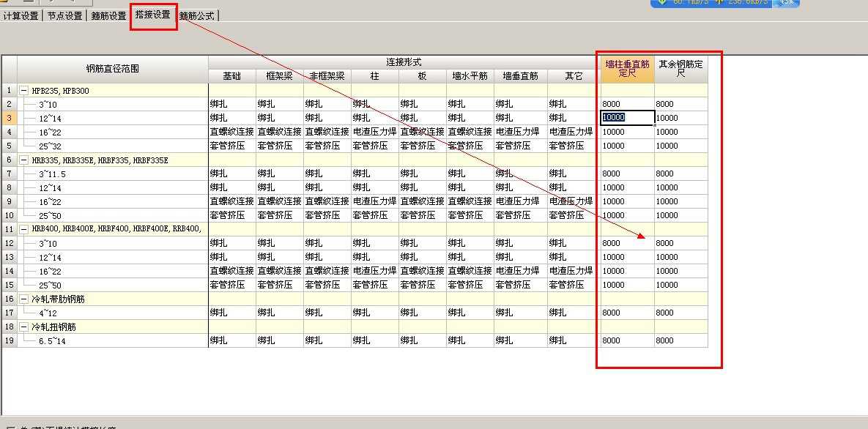The height and width of the screenshot is (429, 868).
Task: Select row 2 基础 cell showing 绑扎
Action: 232,104
